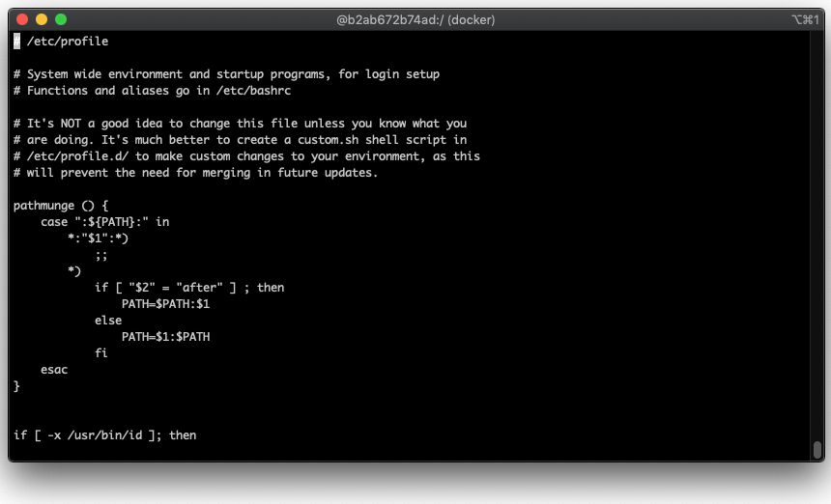This screenshot has height=504, width=831.
Task: Click the "else" keyword
Action: (x=108, y=321)
